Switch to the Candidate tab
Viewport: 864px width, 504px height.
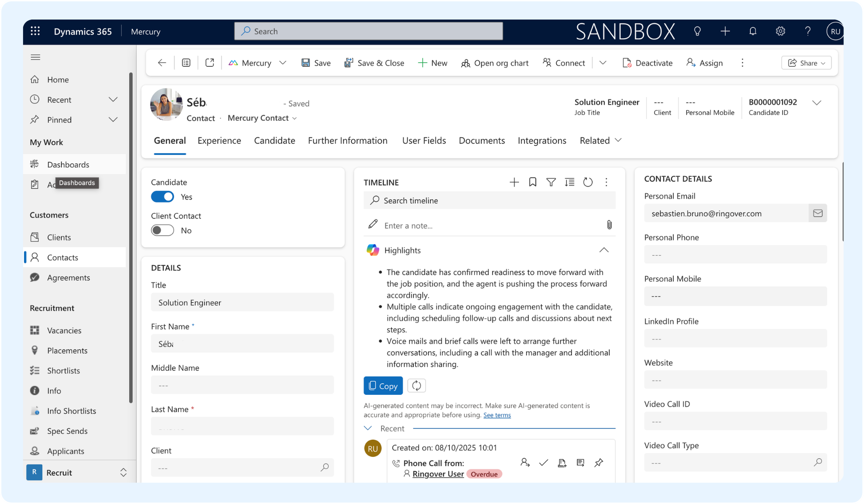[274, 141]
